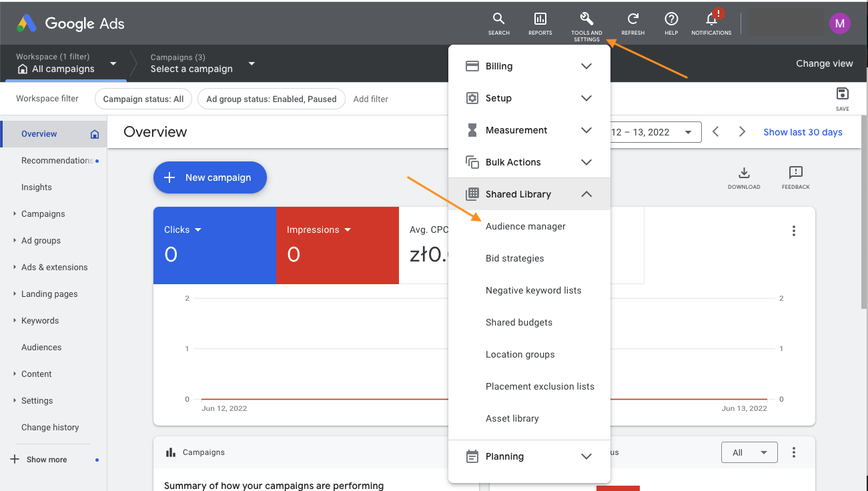
Task: Click the Download icon
Action: [744, 173]
